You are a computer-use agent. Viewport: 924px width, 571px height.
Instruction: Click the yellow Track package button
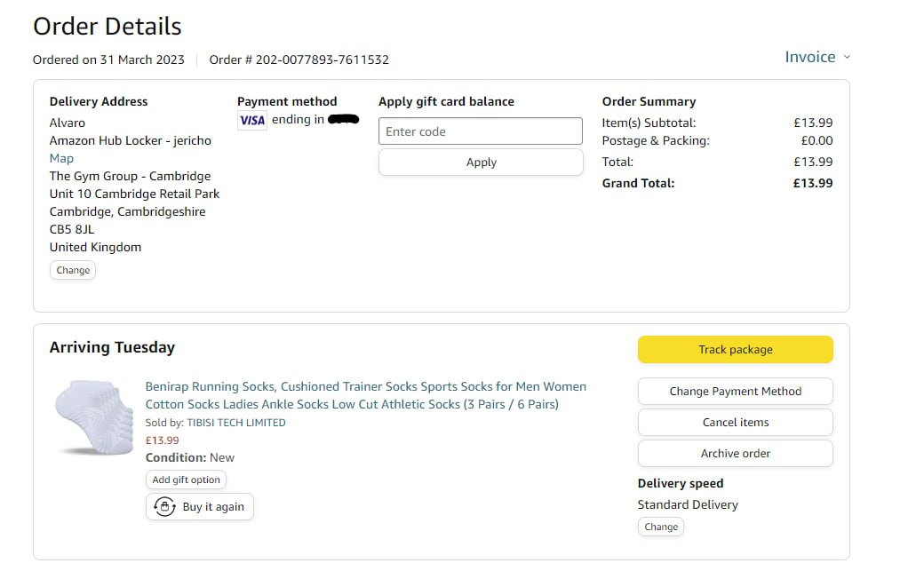[x=735, y=350]
